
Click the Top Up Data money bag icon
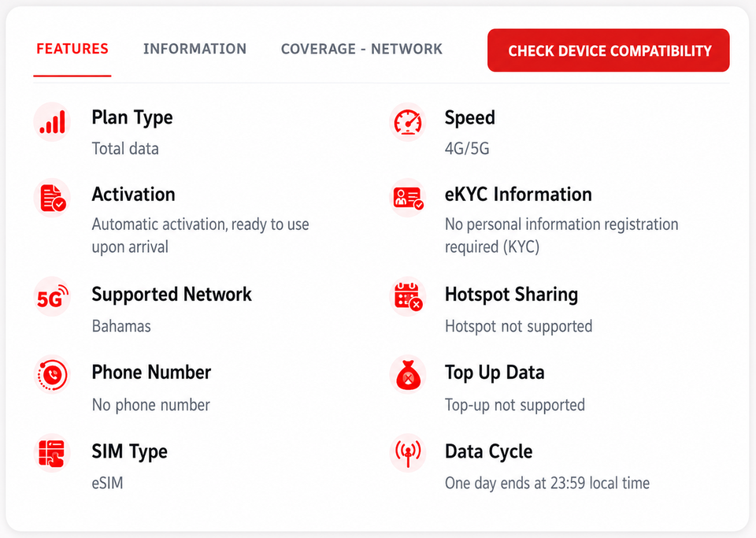point(408,375)
